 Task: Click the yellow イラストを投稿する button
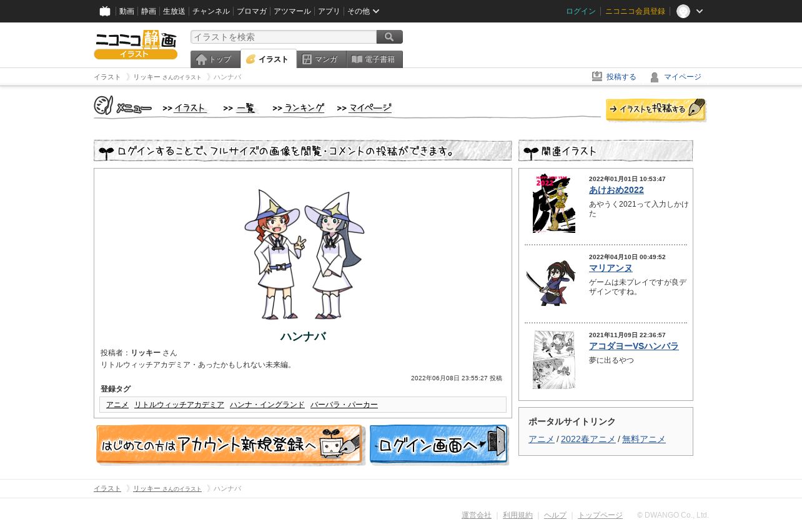(x=656, y=109)
